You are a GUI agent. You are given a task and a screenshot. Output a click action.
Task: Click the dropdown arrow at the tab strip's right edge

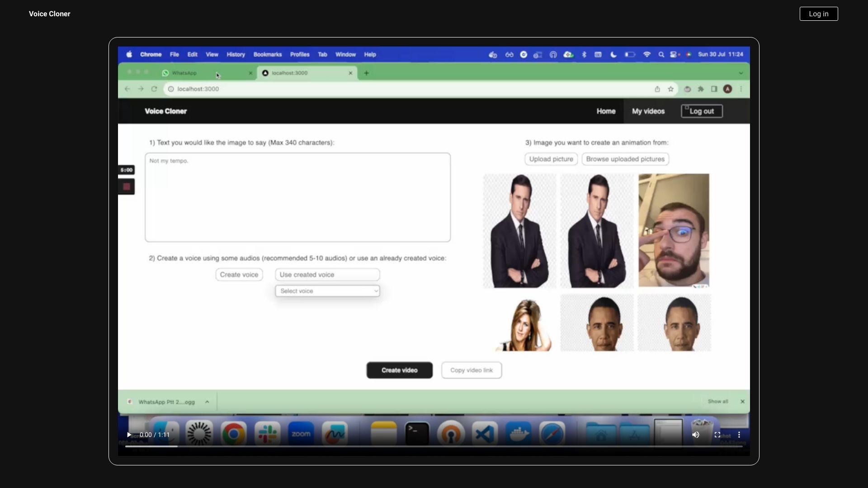coord(741,73)
